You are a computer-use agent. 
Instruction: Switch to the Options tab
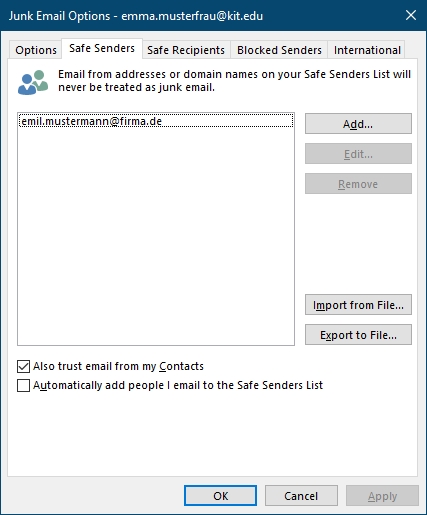(36, 50)
